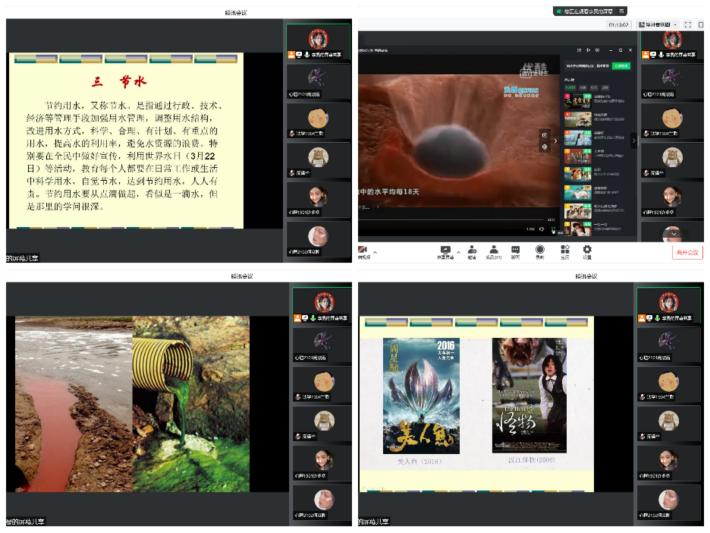Select the bear avatar participant in the water-saving slide window
This screenshot has height=533, width=710.
tap(318, 157)
